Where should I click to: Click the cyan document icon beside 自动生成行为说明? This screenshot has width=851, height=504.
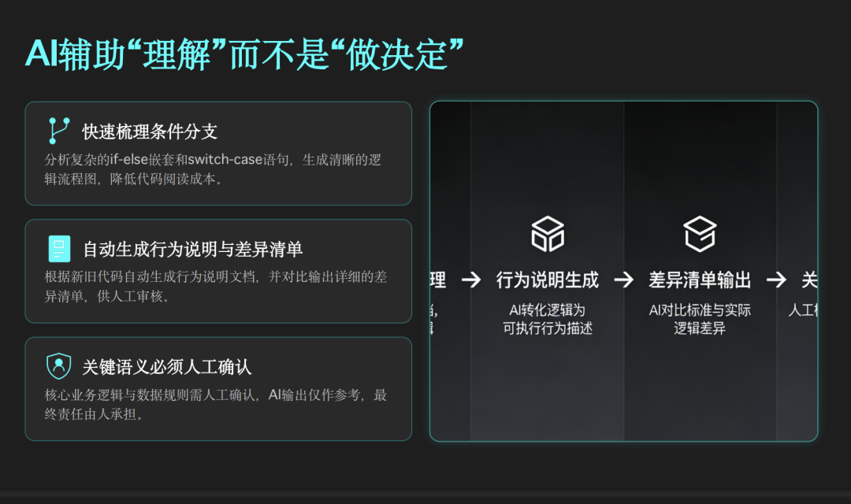click(58, 249)
